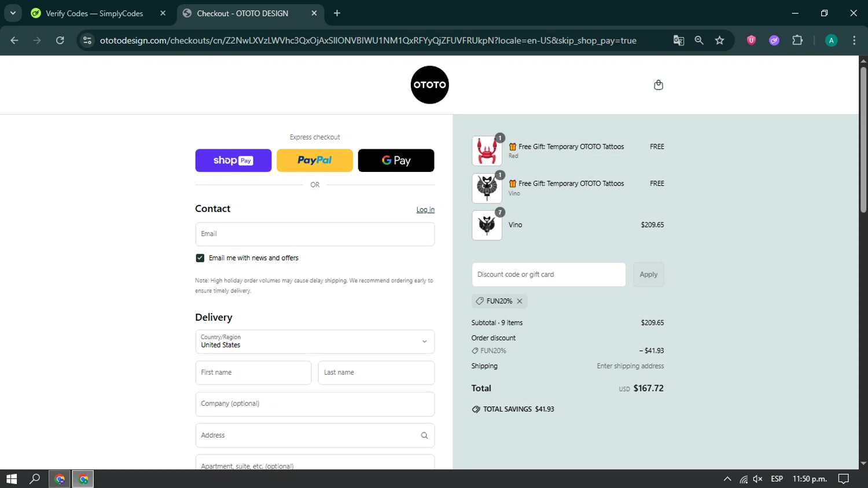Focus the Last name field
The image size is (868, 488).
(376, 373)
